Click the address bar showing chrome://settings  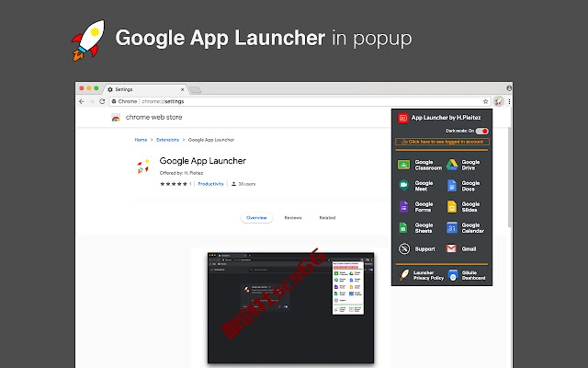pyautogui.click(x=298, y=101)
